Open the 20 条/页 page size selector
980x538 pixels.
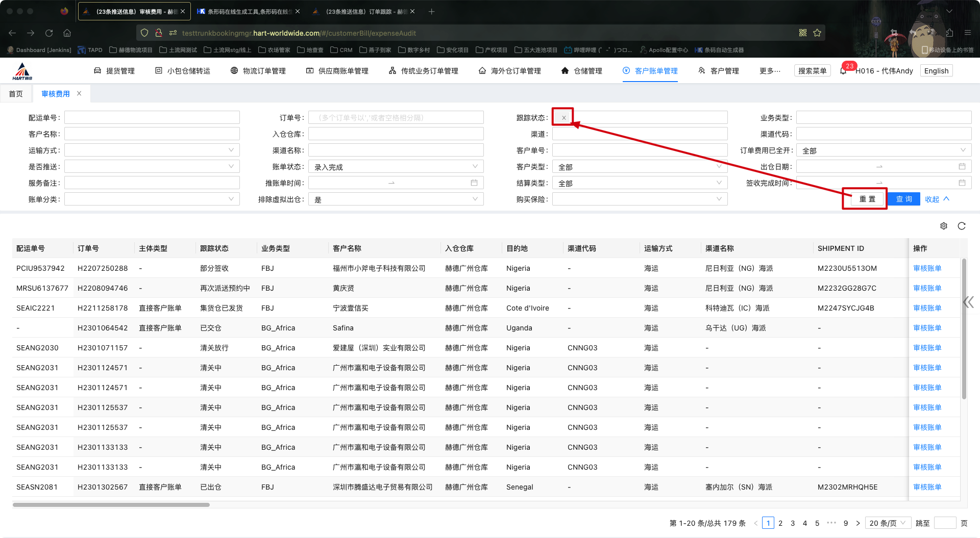coord(888,523)
